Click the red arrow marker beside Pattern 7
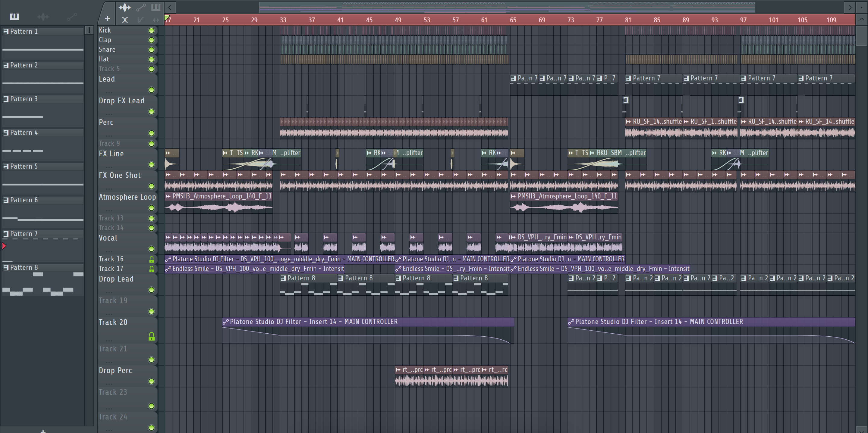 [4, 246]
